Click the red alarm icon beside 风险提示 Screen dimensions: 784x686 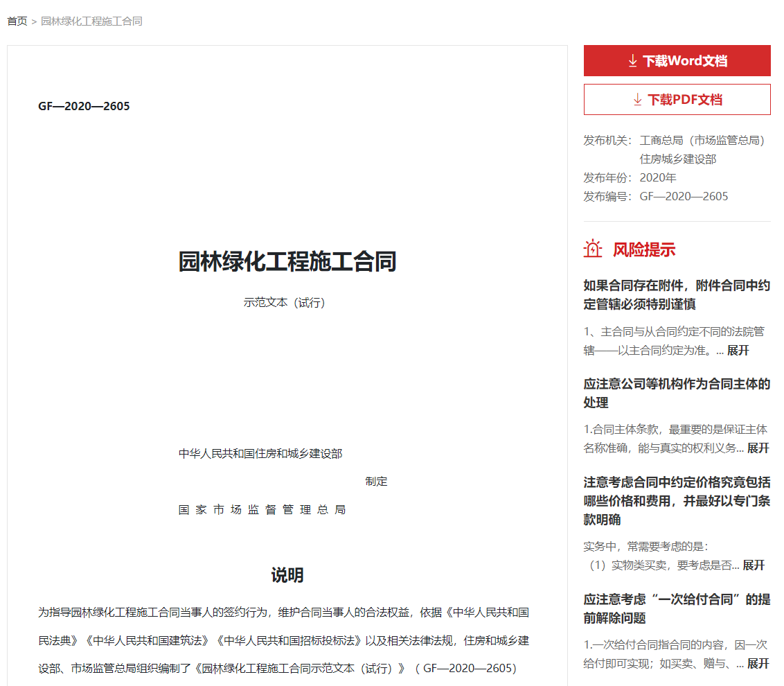coord(593,249)
